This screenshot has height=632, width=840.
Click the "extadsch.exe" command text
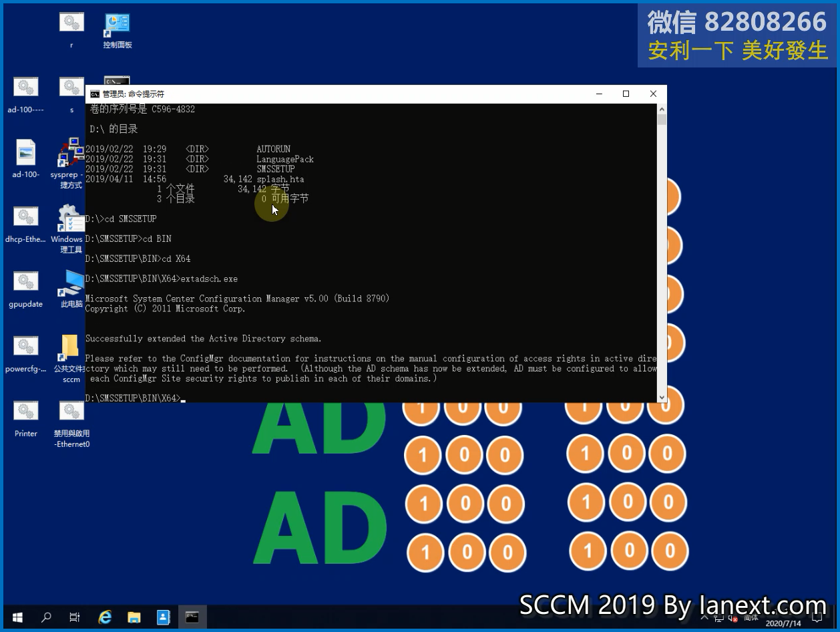pos(209,279)
